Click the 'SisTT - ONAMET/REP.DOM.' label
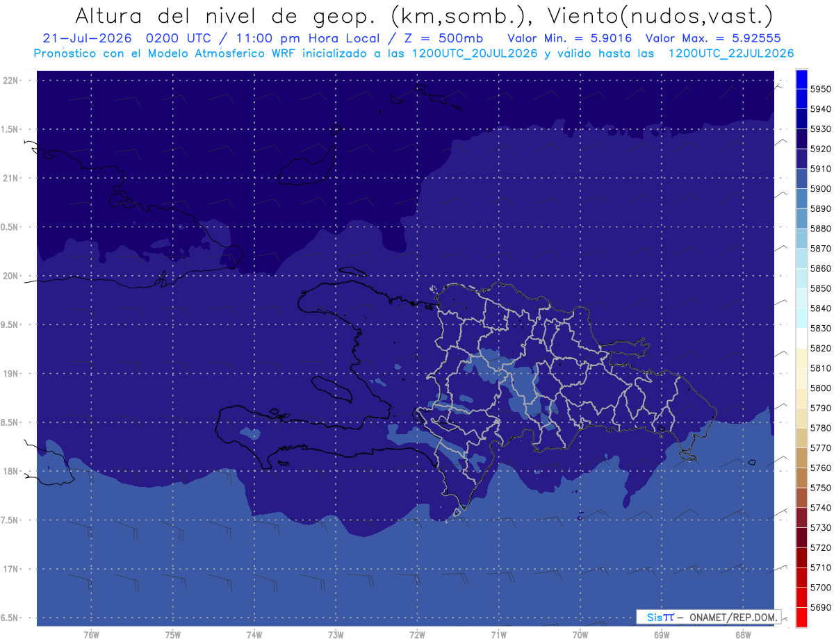This screenshot has height=644, width=834. coord(708,617)
